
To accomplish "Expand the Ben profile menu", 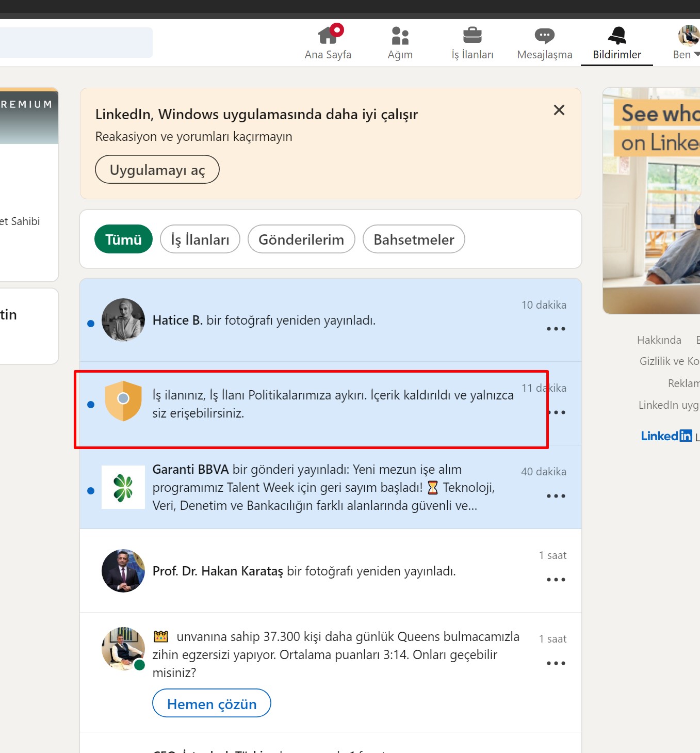I will point(687,42).
